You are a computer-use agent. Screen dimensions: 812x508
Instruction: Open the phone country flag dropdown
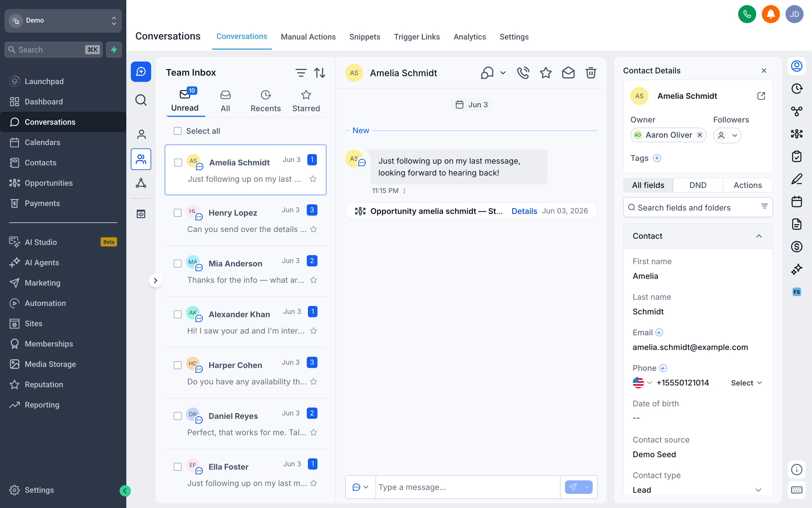(x=642, y=383)
